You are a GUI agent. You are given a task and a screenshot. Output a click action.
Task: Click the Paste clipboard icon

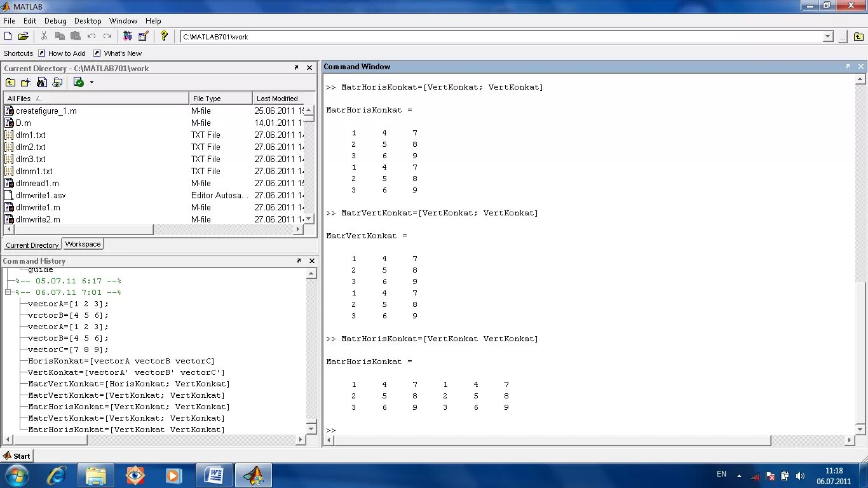coord(76,36)
